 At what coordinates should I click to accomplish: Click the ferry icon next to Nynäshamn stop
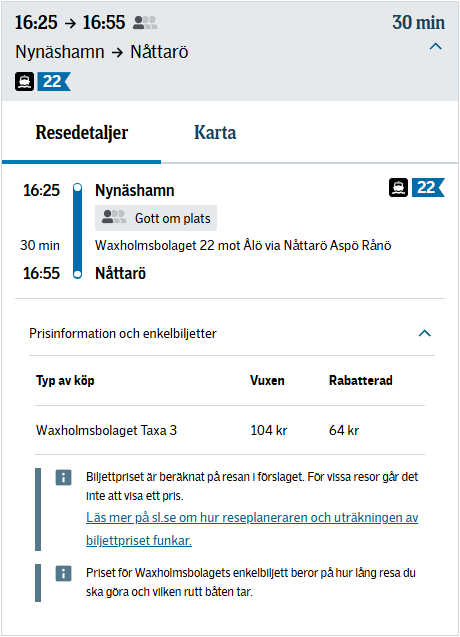pyautogui.click(x=398, y=187)
